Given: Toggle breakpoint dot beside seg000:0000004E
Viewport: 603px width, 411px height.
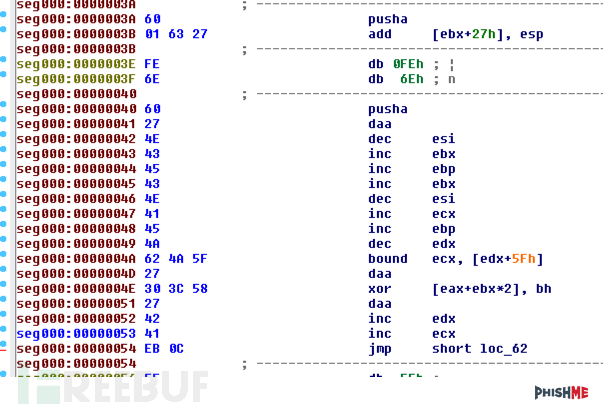Looking at the screenshot, I should coord(3,284).
